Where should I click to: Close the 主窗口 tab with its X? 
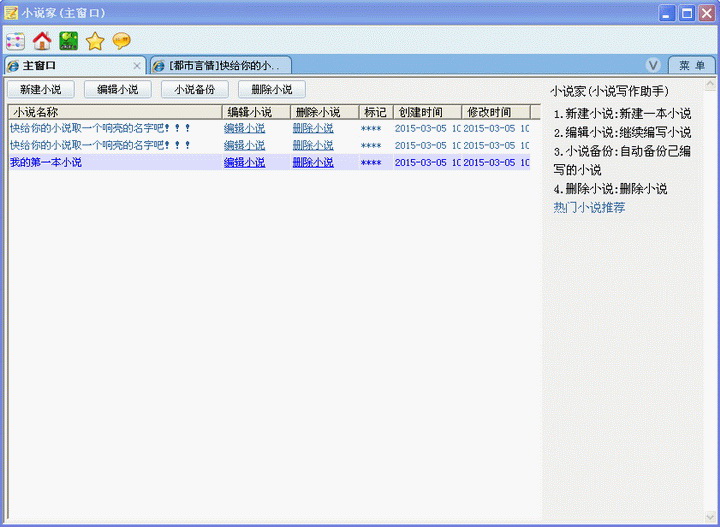tap(137, 66)
